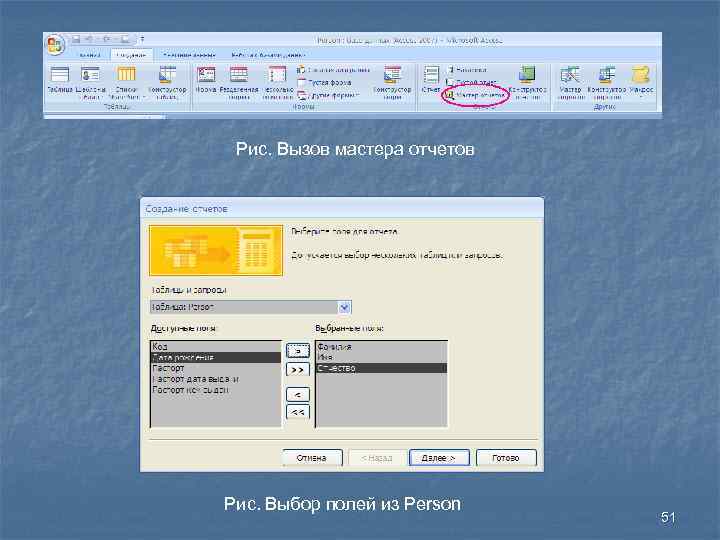This screenshot has height=540, width=720.
Task: Click Готово to finish wizard
Action: click(506, 458)
